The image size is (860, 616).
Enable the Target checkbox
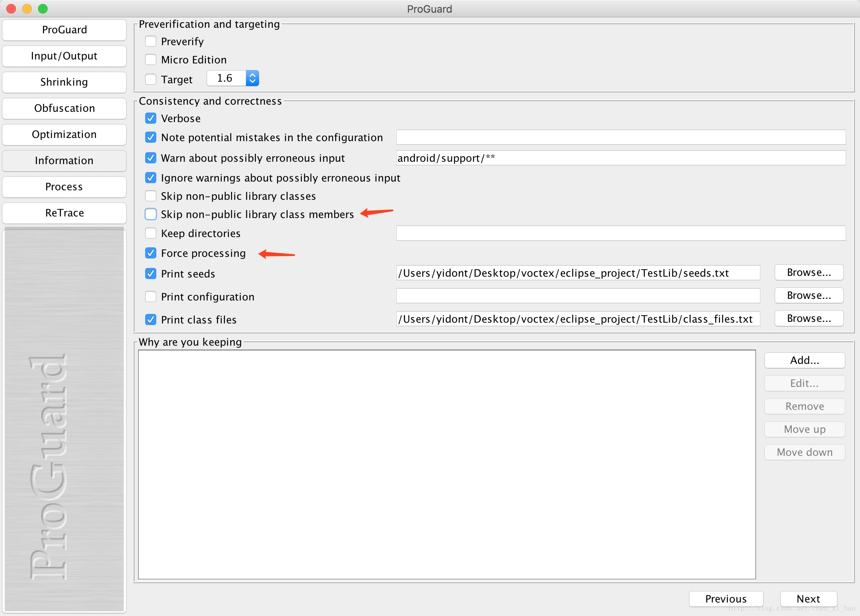(151, 79)
